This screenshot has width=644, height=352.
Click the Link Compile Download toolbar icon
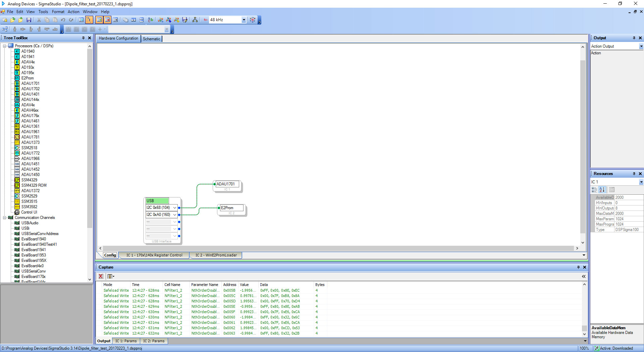169,20
